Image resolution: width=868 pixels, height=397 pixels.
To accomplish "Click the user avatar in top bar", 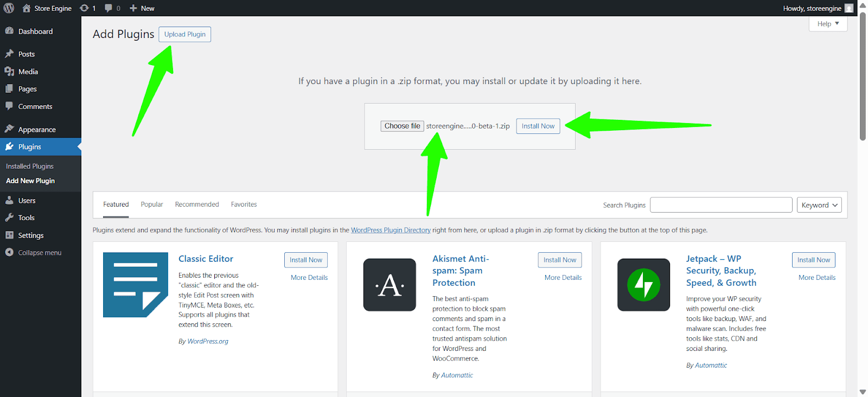I will tap(849, 8).
